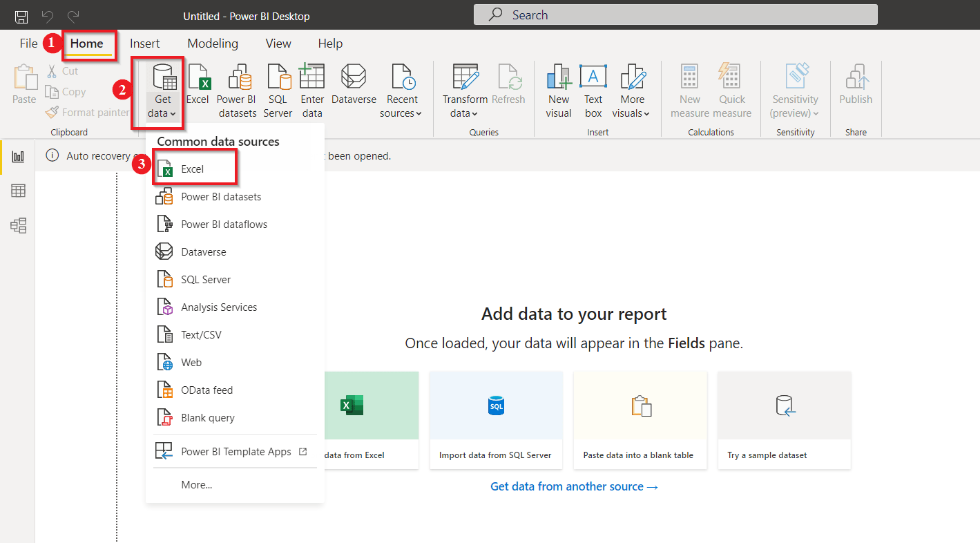The height and width of the screenshot is (543, 980).
Task: Click inside the Search box
Action: click(x=675, y=15)
